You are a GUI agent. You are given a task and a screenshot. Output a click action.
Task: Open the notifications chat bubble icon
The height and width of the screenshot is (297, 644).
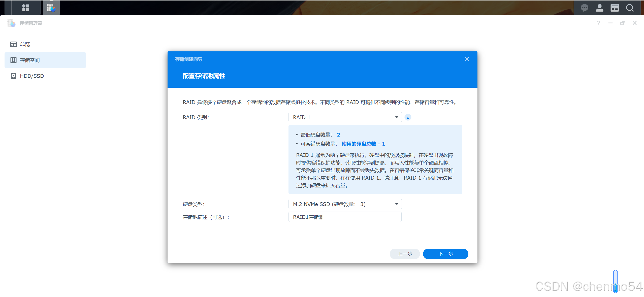click(584, 8)
